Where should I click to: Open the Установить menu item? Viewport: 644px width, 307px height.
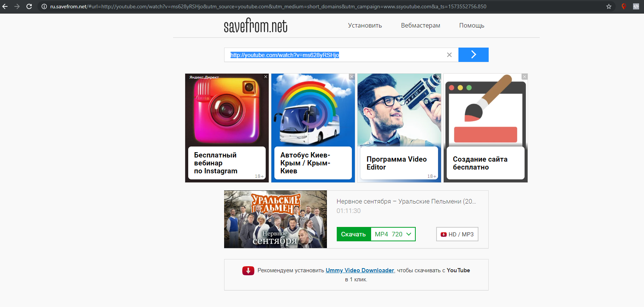coord(365,25)
